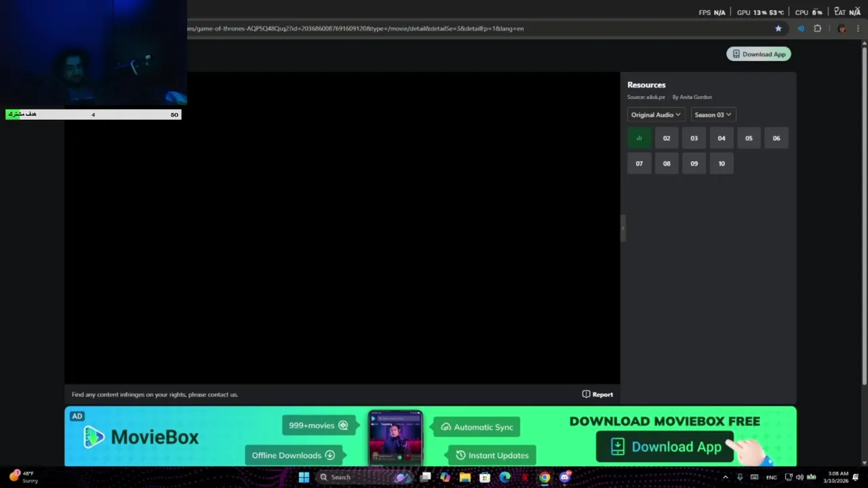Screen dimensions: 868x488
Task: Open File Explorer from the taskbar
Action: click(465, 477)
